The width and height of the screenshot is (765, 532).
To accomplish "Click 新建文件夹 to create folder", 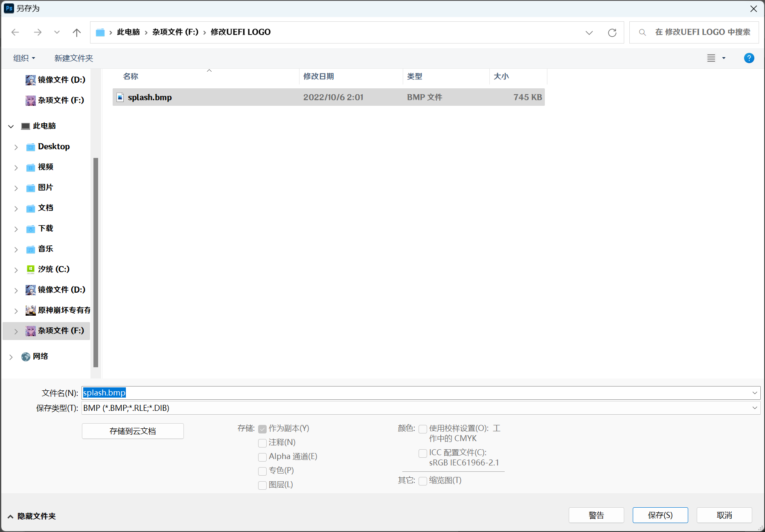I will pyautogui.click(x=73, y=58).
